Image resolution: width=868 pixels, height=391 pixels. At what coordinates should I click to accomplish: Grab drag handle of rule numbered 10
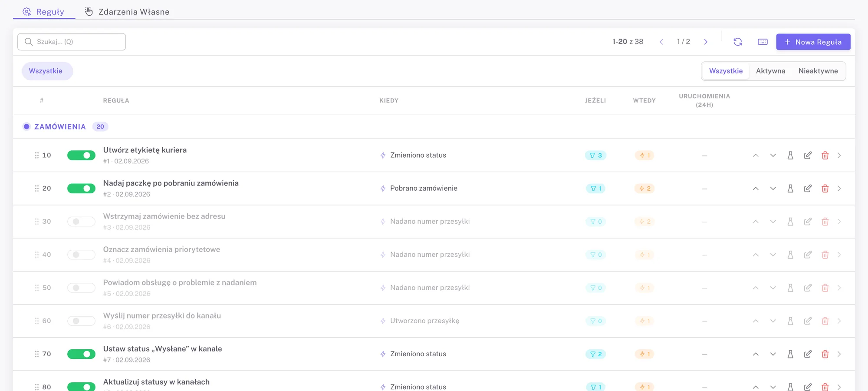tap(37, 156)
